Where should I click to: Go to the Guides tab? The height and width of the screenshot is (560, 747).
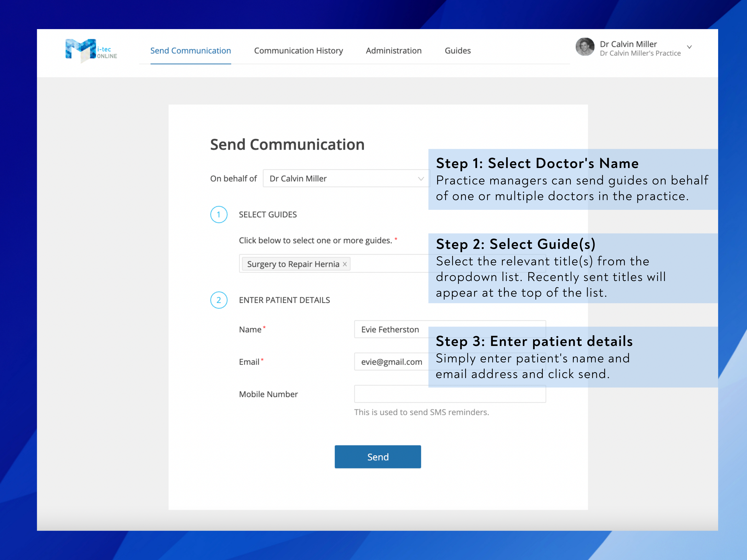[x=458, y=51]
